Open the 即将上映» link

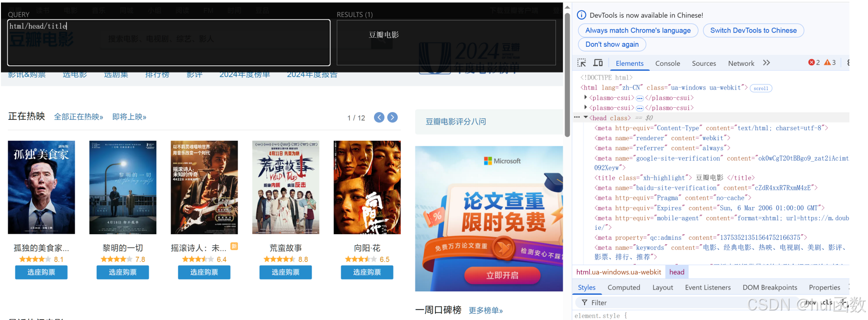tap(129, 117)
